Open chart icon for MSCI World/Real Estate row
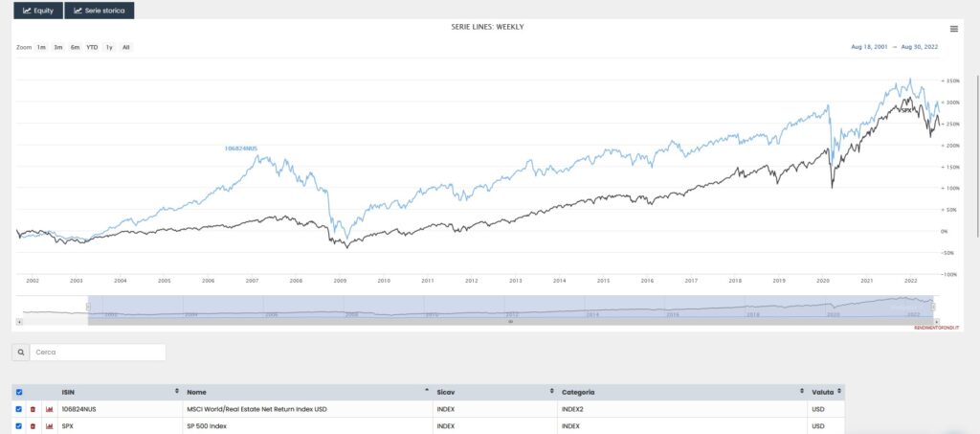 point(49,410)
